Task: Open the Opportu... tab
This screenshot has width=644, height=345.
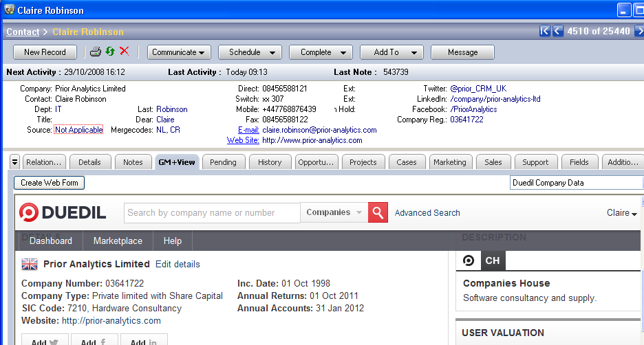Action: [316, 162]
